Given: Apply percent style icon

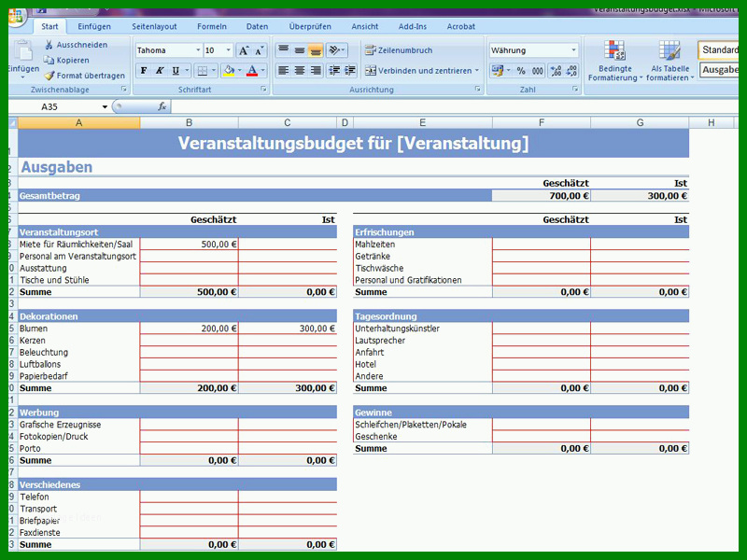Looking at the screenshot, I should (521, 71).
